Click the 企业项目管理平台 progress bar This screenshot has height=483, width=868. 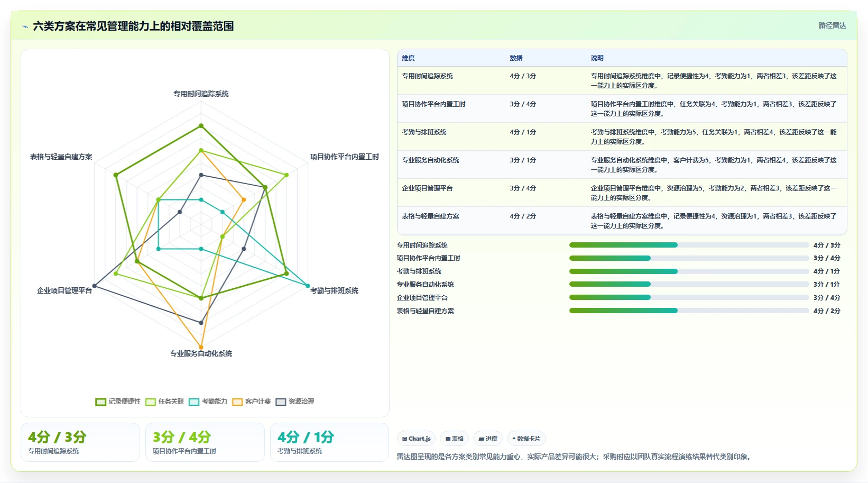[x=689, y=297]
